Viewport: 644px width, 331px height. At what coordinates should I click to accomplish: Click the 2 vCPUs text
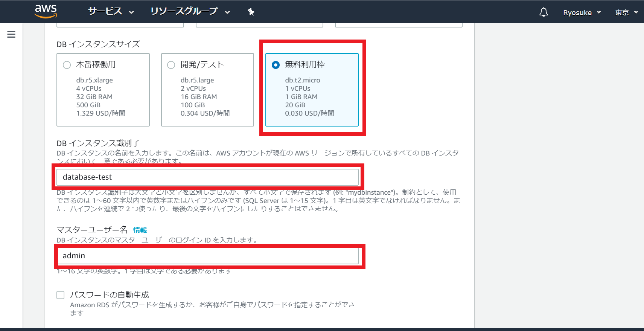pos(193,88)
